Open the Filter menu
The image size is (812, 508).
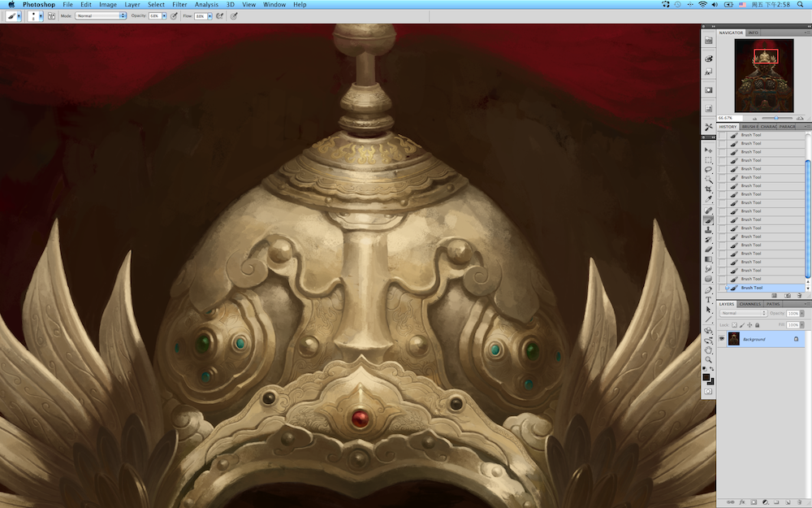pos(179,4)
